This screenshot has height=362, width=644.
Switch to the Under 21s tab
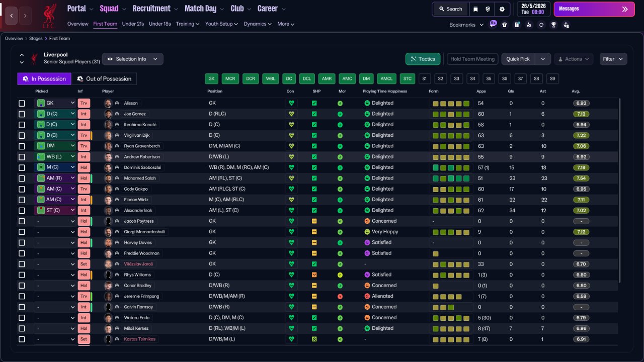[x=133, y=24]
